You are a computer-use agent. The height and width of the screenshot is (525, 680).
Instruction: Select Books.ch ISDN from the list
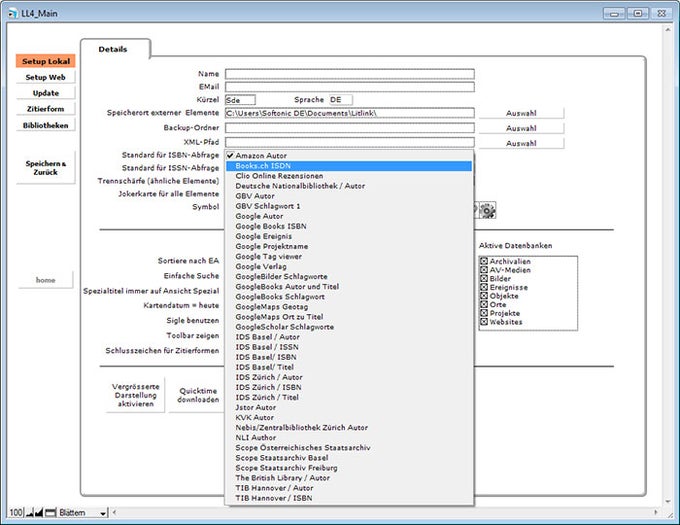coord(349,166)
